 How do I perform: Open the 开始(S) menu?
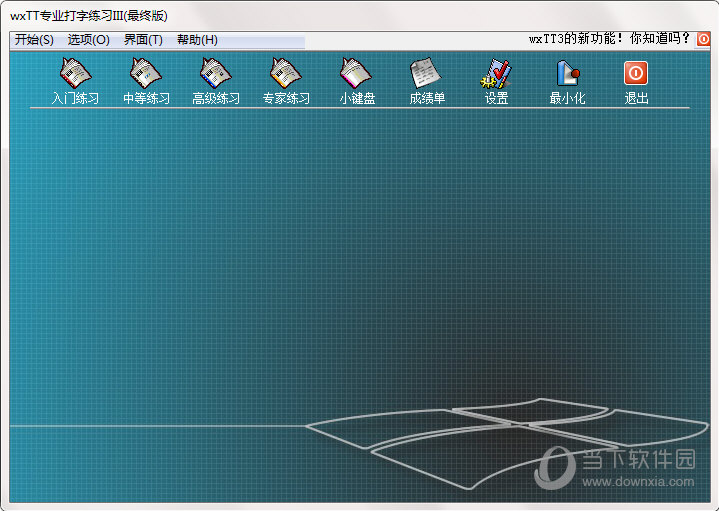tap(34, 40)
